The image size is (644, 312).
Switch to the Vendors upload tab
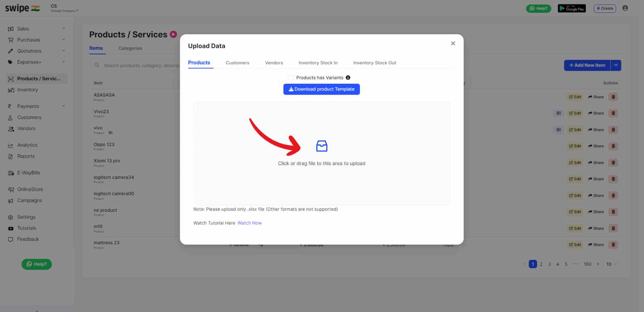[x=274, y=63]
